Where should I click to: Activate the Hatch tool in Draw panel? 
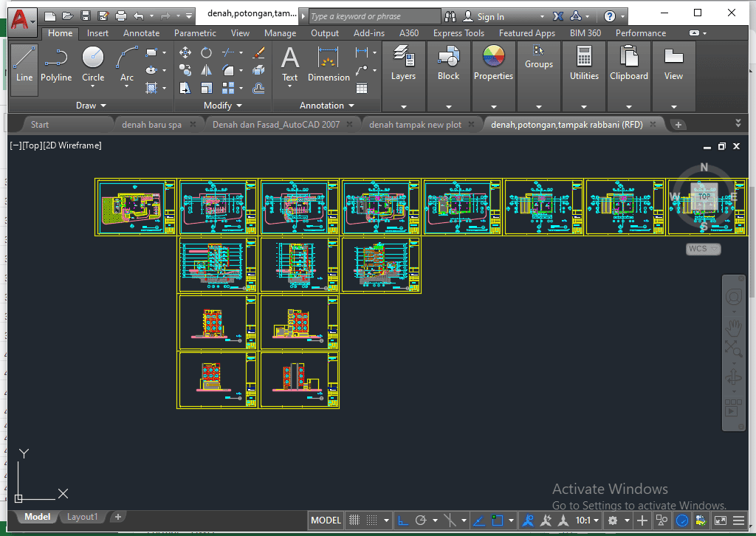point(152,88)
